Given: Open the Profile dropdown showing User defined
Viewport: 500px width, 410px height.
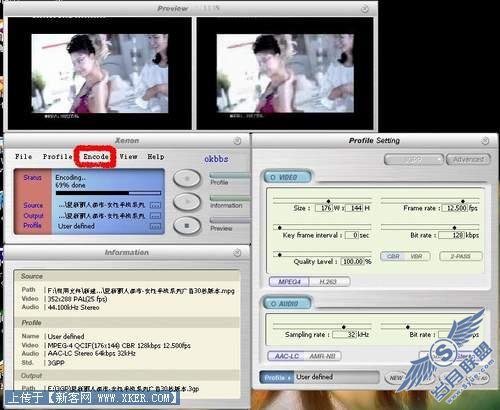Looking at the screenshot, I should coord(319,377).
